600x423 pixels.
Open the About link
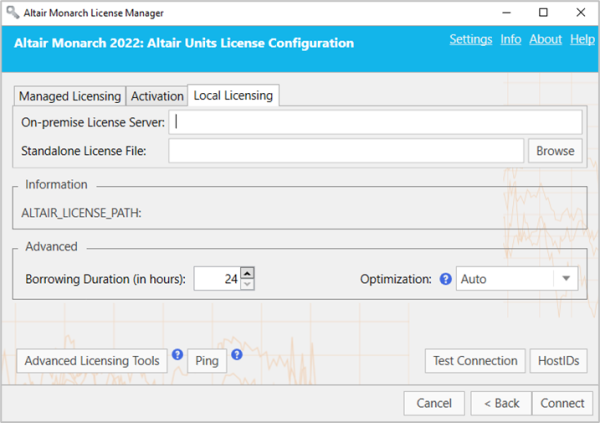(x=545, y=39)
